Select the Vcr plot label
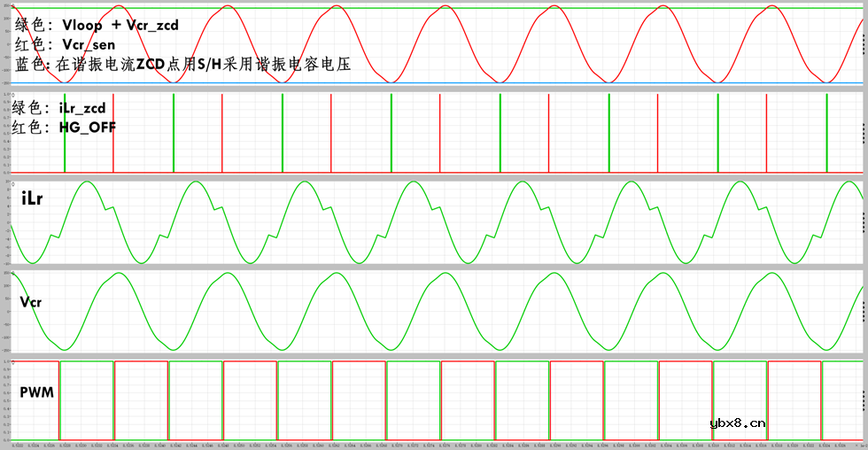 click(31, 302)
